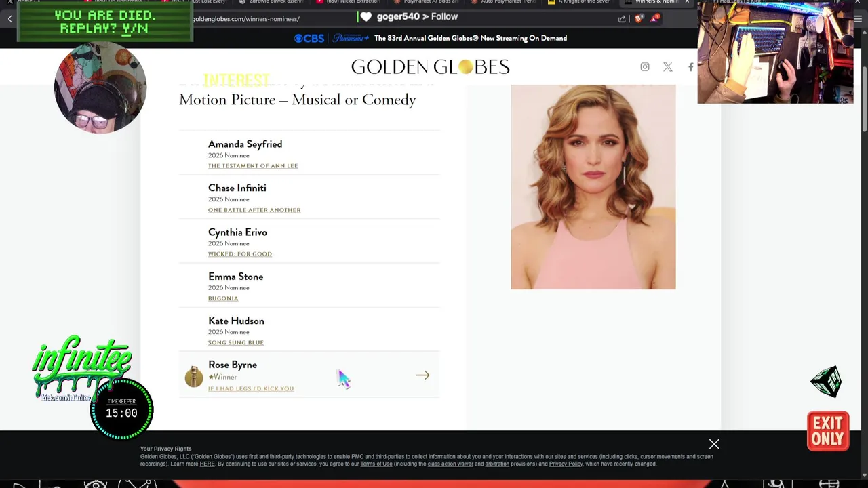Open the Golden Globes Facebook icon
This screenshot has width=868, height=488.
click(690, 66)
